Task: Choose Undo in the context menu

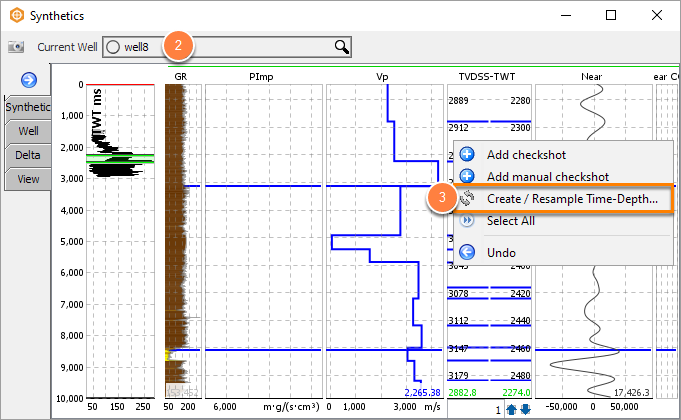Action: coord(563,252)
